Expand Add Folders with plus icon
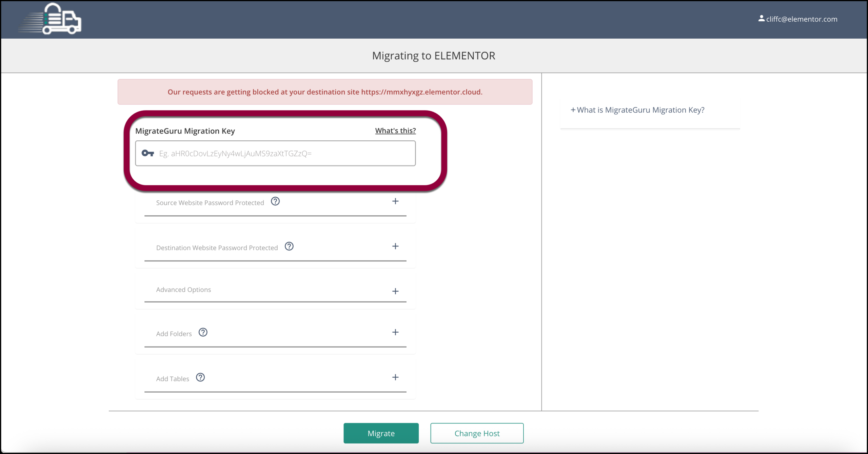Viewport: 868px width, 454px height. pos(395,332)
